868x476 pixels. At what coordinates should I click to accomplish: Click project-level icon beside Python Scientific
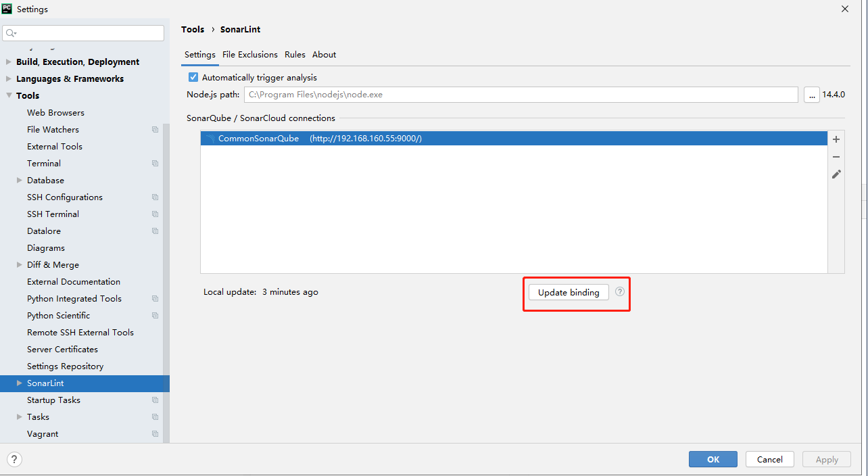155,316
